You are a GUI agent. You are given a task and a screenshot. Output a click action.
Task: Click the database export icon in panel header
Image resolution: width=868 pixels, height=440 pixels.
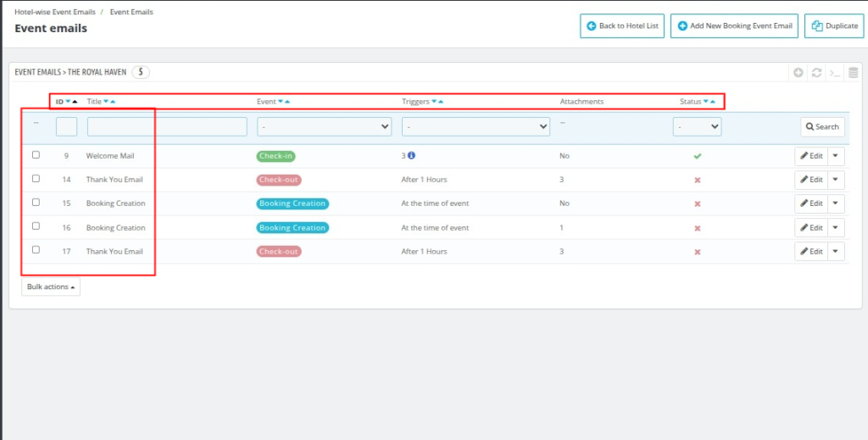point(853,73)
